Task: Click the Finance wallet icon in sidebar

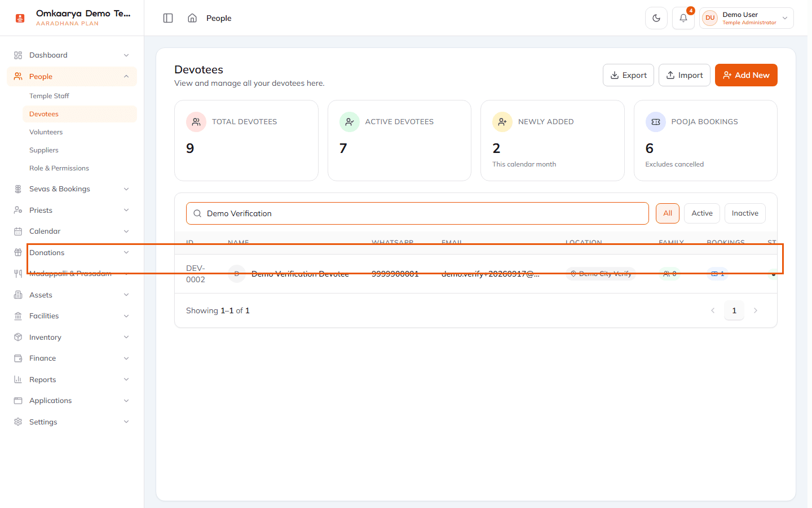Action: (x=18, y=358)
